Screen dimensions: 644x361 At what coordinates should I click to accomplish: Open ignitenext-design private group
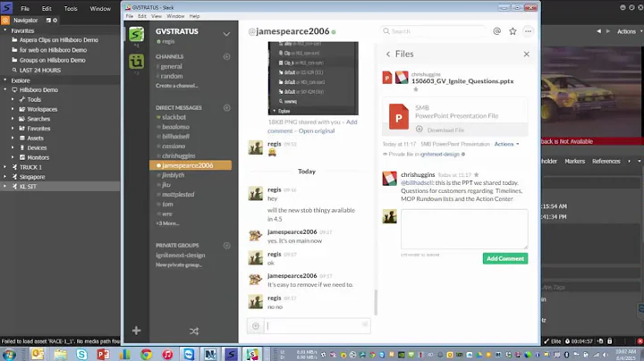click(181, 256)
